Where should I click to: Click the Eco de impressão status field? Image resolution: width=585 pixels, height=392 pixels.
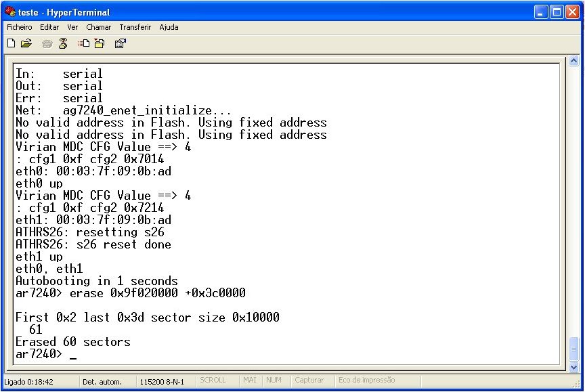(366, 380)
